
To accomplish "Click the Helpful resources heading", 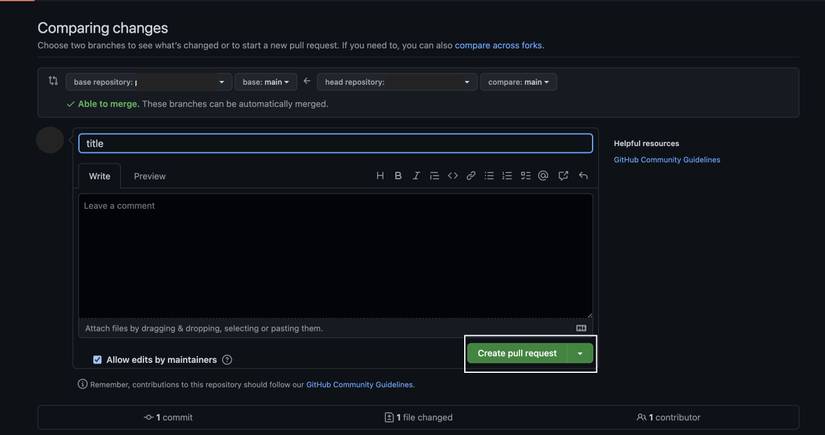I will pos(646,144).
